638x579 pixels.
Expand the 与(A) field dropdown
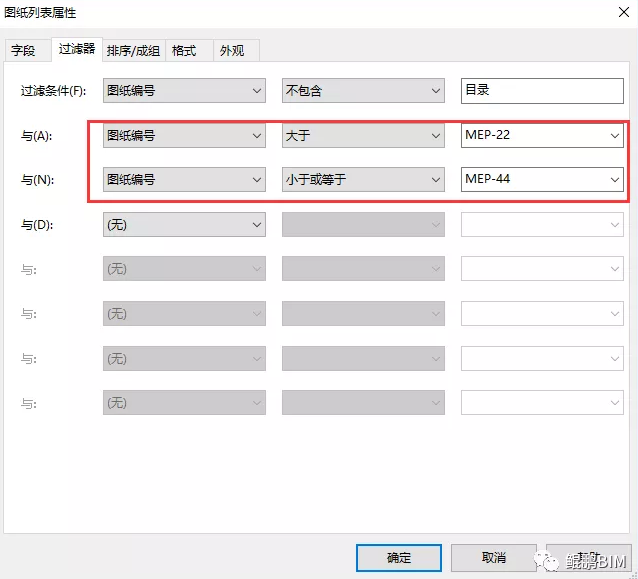[x=184, y=135]
